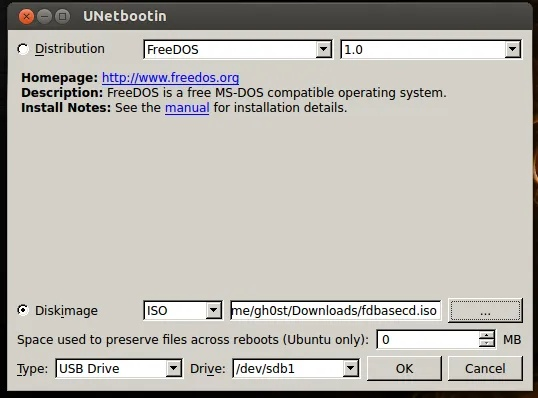This screenshot has height=398, width=538.
Task: Click the Cancel button
Action: point(485,368)
